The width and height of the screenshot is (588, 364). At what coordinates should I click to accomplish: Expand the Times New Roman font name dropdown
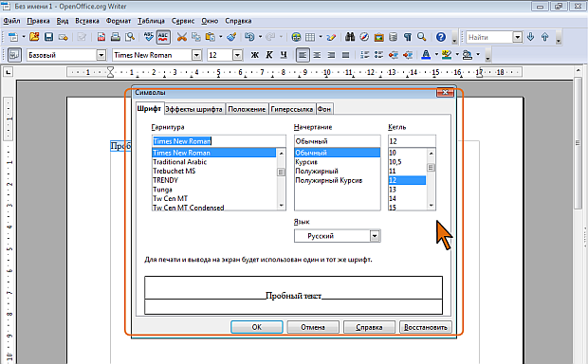(196, 56)
